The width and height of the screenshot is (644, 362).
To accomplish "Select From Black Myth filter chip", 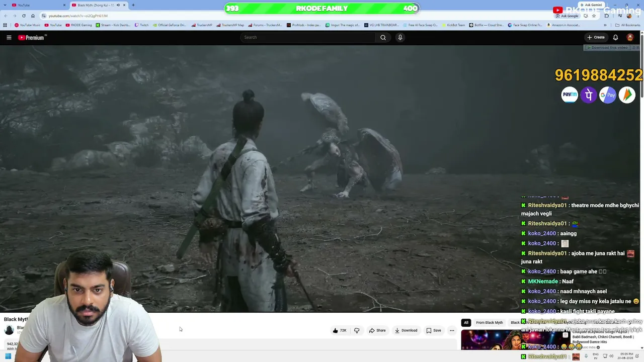I will (489, 322).
